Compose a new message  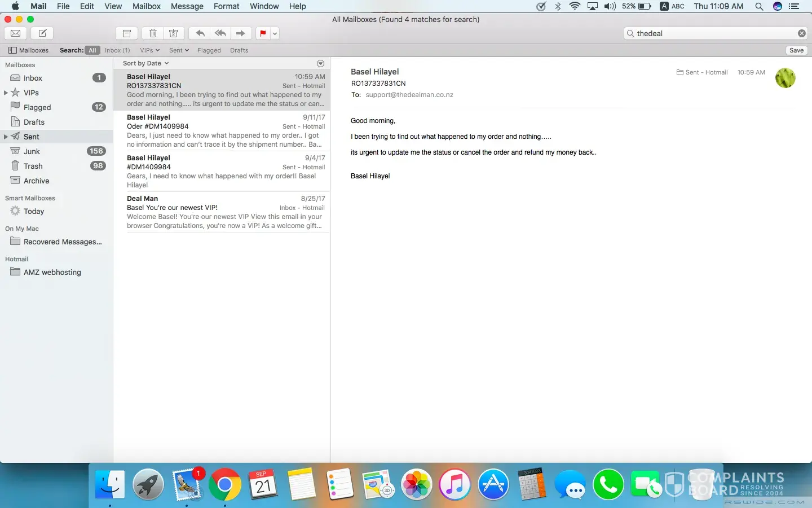click(42, 33)
